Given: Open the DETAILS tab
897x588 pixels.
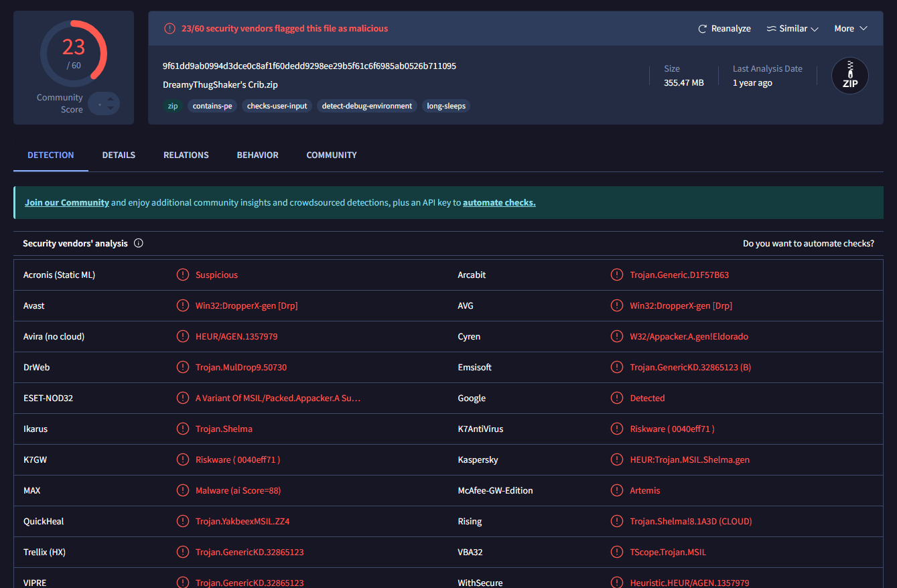Looking at the screenshot, I should [119, 155].
